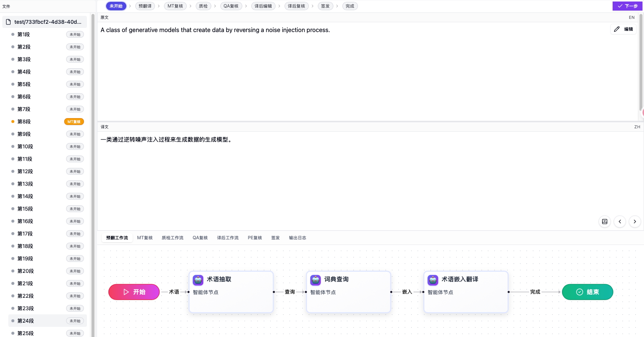Select segment 第24段
The image size is (644, 337).
click(x=48, y=321)
